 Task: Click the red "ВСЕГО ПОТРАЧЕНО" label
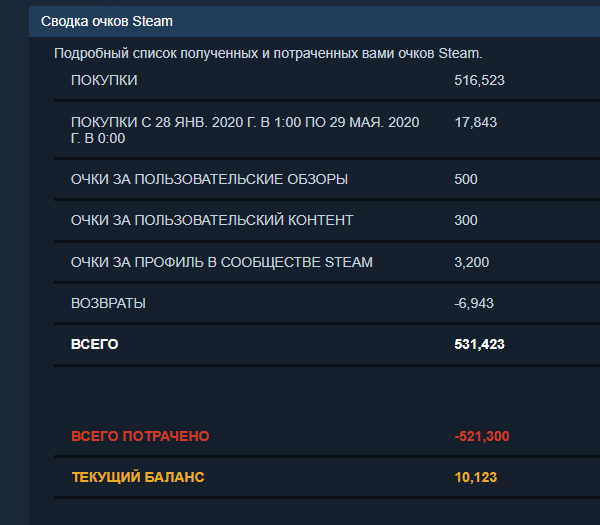pyautogui.click(x=140, y=436)
